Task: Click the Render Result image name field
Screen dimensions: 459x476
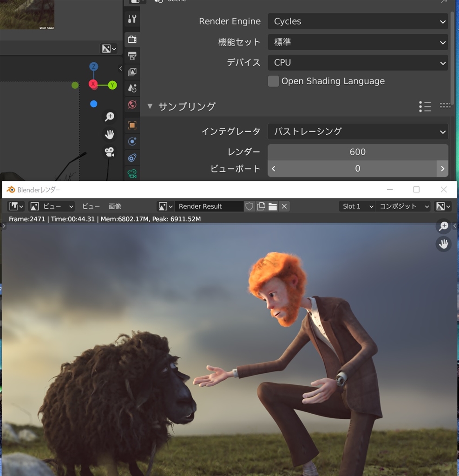Action: point(209,206)
